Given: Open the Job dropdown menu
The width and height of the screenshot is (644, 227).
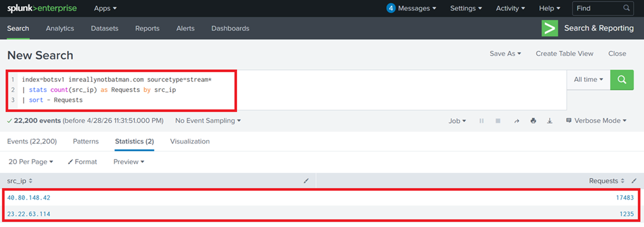Looking at the screenshot, I should (x=457, y=121).
